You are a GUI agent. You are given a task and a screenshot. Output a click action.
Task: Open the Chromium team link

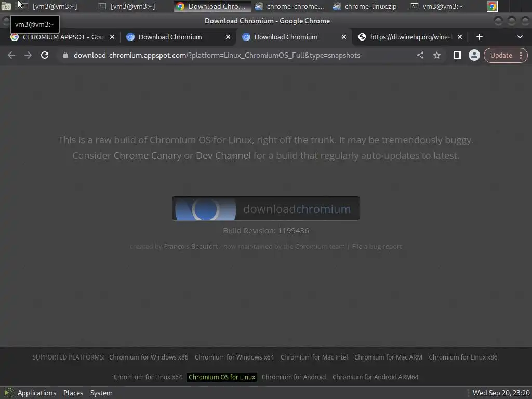point(320,247)
